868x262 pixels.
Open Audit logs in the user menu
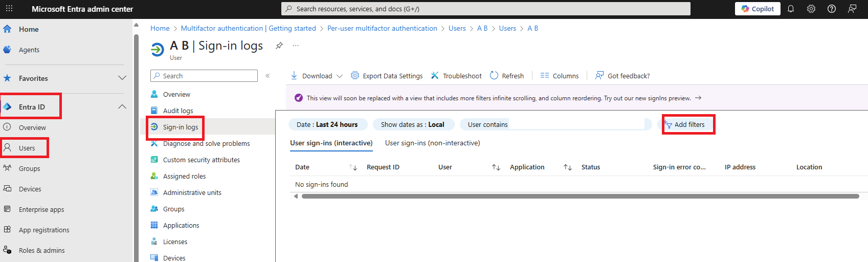(178, 111)
